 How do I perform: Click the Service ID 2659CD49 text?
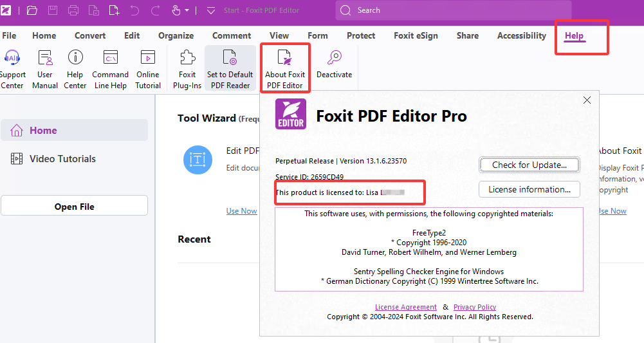coord(309,177)
